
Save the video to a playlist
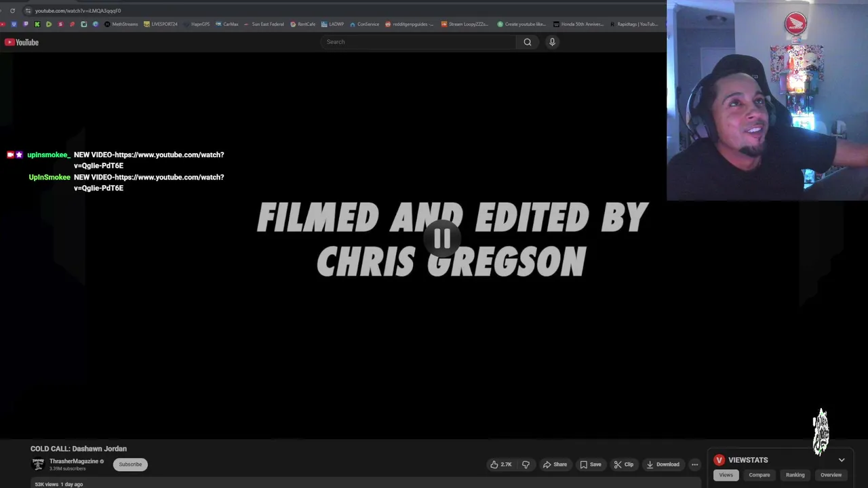(x=590, y=464)
